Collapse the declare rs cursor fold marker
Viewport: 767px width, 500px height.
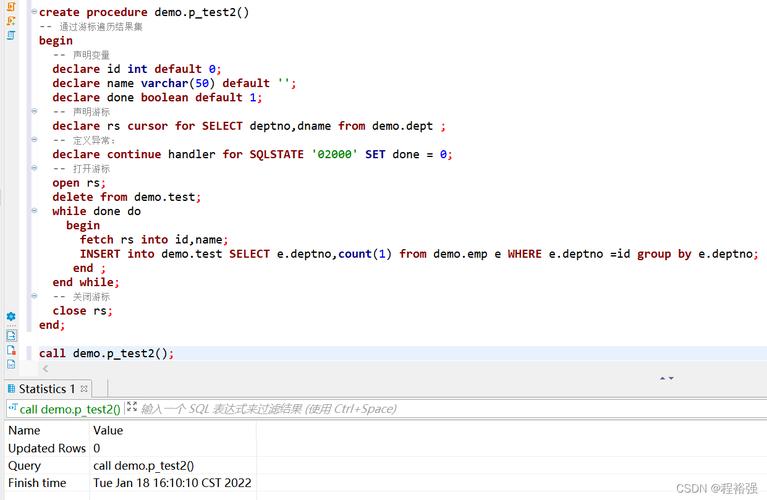[34, 112]
